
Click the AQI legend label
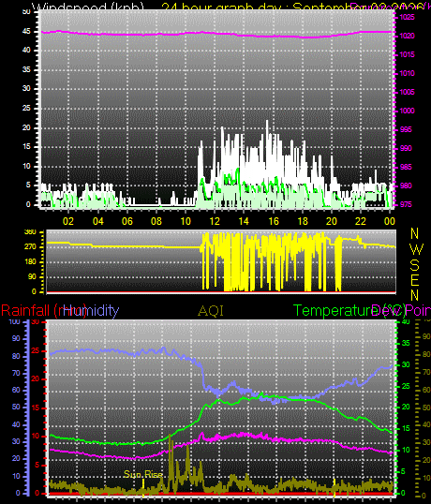211,311
